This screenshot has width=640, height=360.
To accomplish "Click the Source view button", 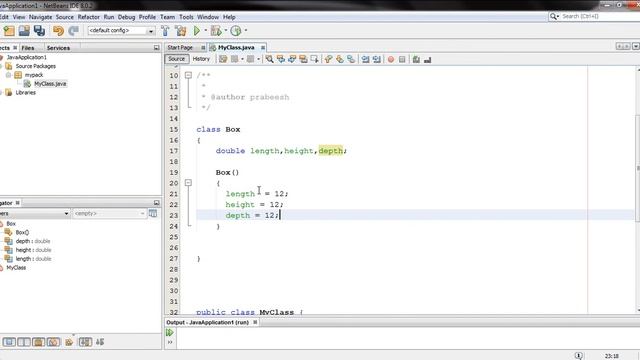I will click(176, 59).
